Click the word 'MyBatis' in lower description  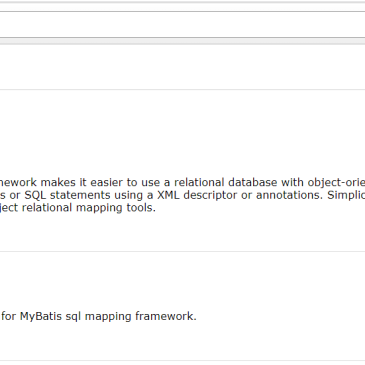click(x=41, y=316)
